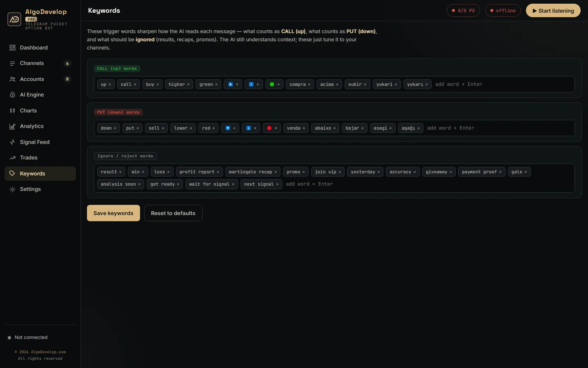Screen dimensions: 588x368
Task: Click the Not connected status indicator
Action: click(x=28, y=338)
